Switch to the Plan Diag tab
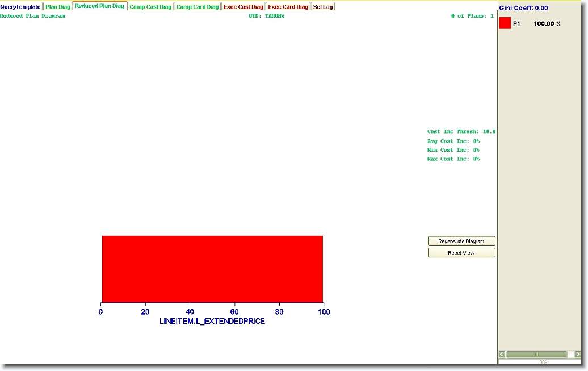Viewport: 588px width, 371px height. 57,7
